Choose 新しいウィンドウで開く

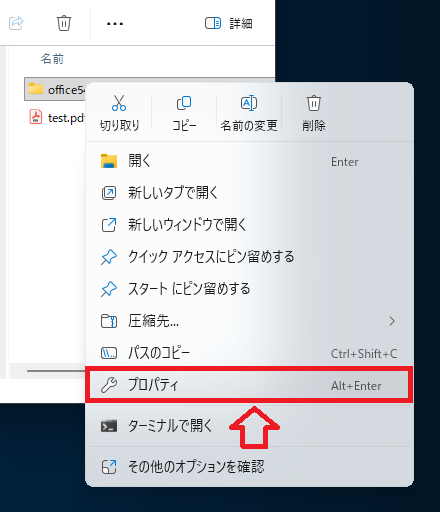249,225
